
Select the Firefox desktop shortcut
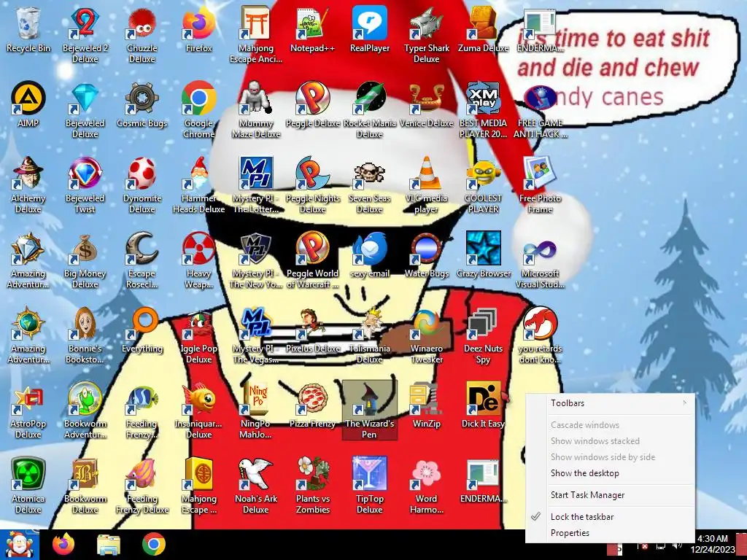[x=198, y=29]
